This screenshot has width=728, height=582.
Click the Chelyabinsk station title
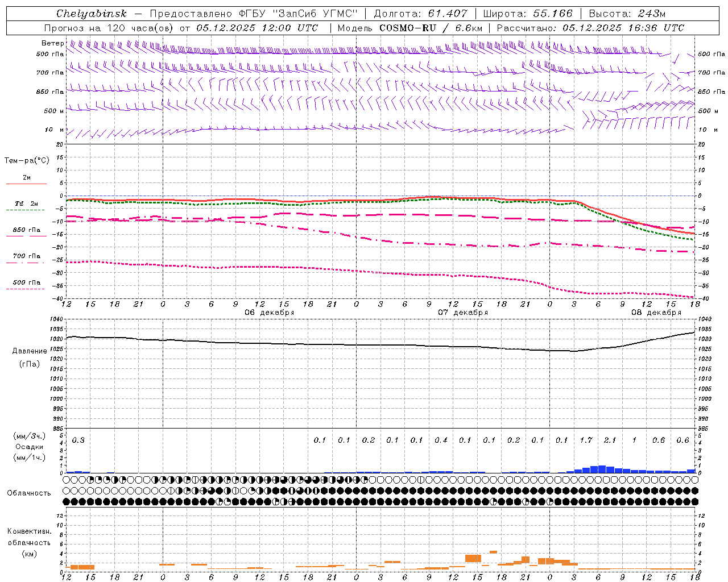point(92,13)
